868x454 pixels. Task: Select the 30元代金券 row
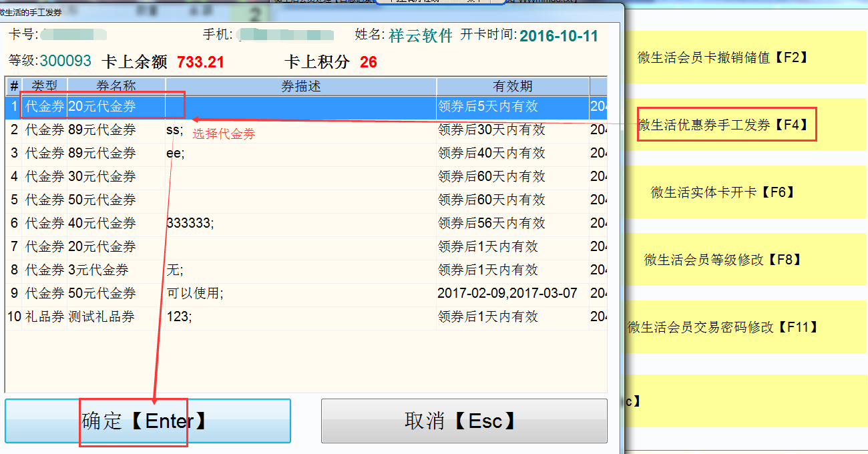102,176
